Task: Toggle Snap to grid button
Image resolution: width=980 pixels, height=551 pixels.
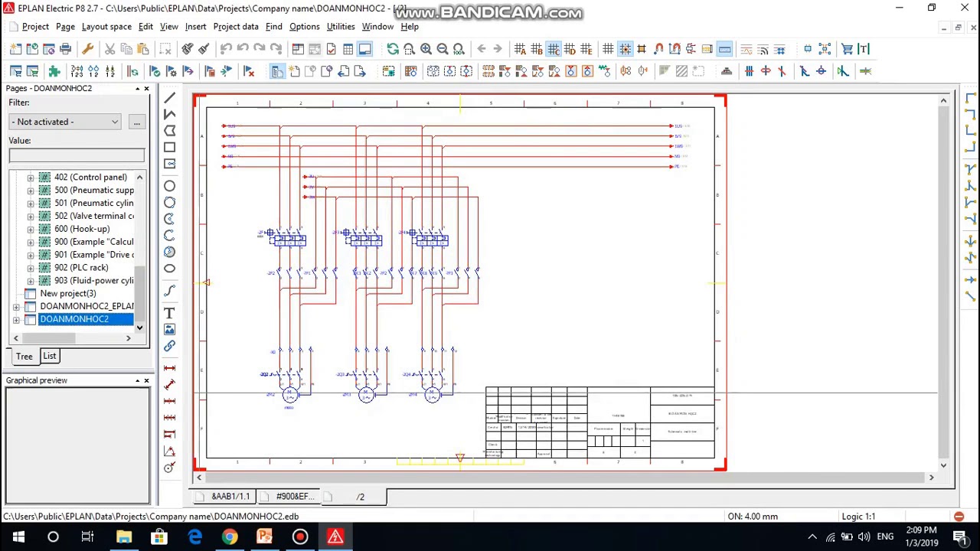Action: 625,49
